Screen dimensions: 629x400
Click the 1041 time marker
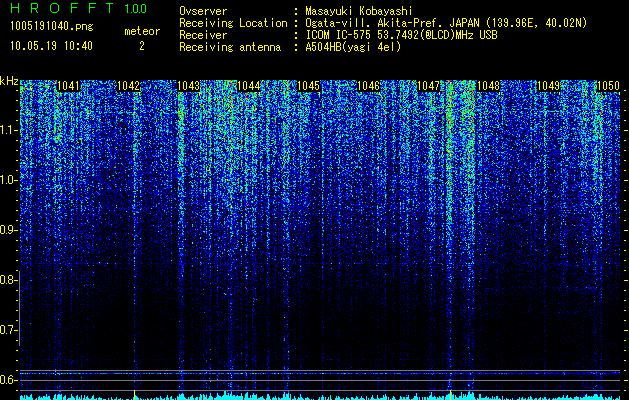(x=69, y=86)
